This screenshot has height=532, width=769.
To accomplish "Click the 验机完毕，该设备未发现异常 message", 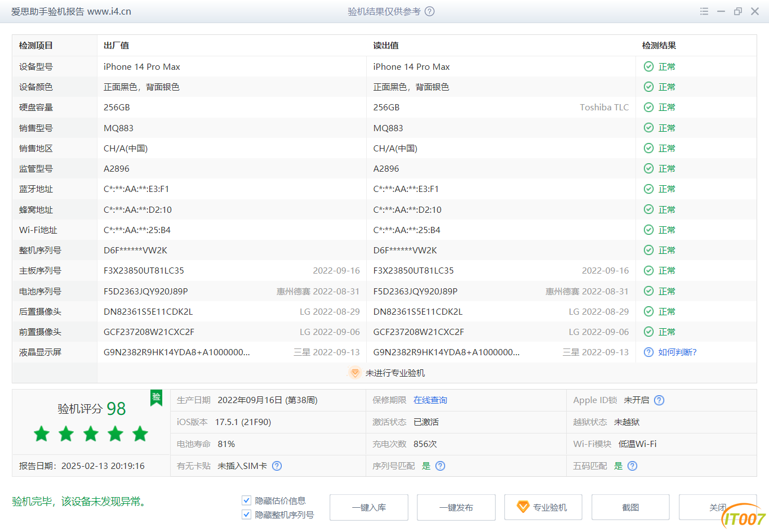I will click(x=79, y=501).
